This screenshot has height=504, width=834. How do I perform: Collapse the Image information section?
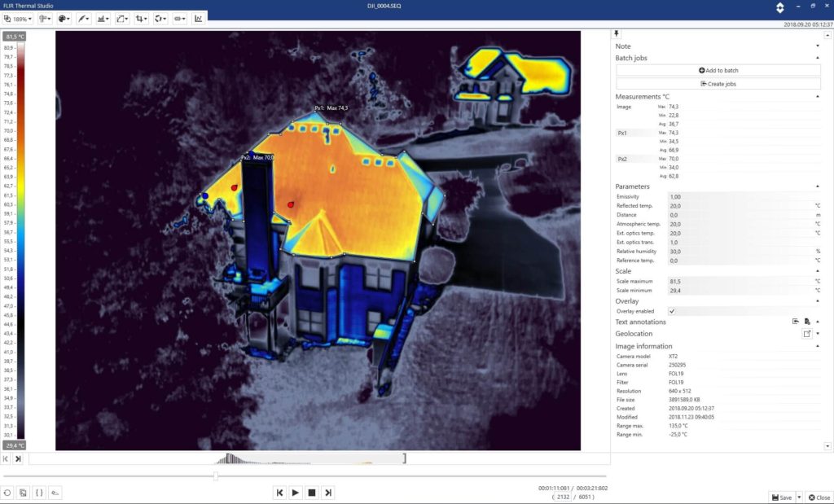click(817, 346)
